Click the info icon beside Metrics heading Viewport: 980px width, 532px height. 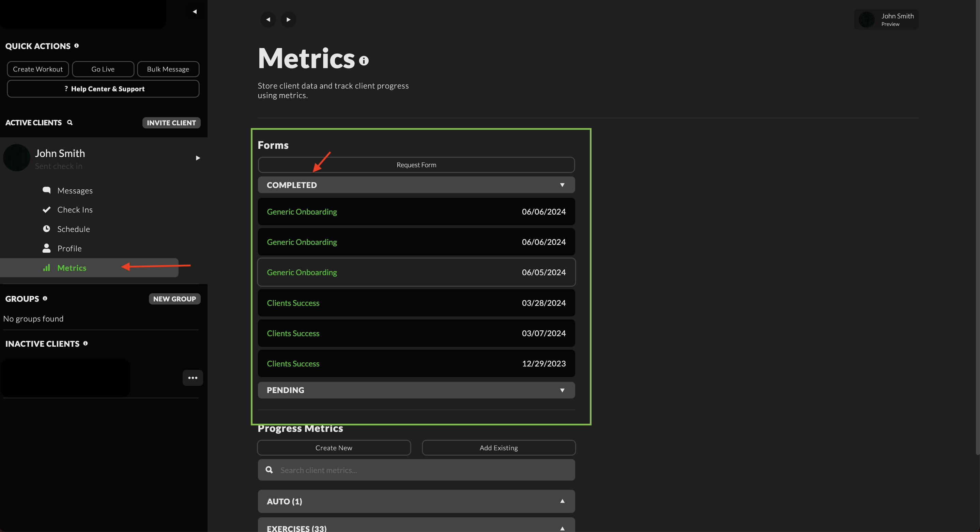point(364,61)
